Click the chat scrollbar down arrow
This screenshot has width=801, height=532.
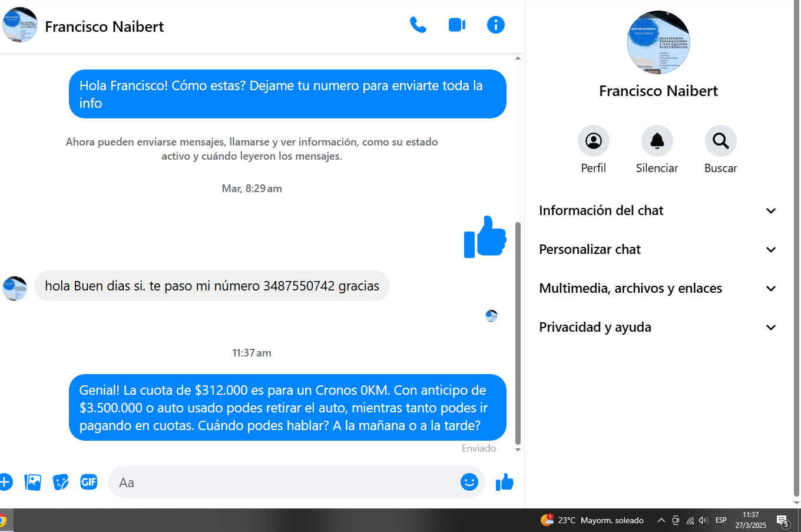click(x=518, y=450)
